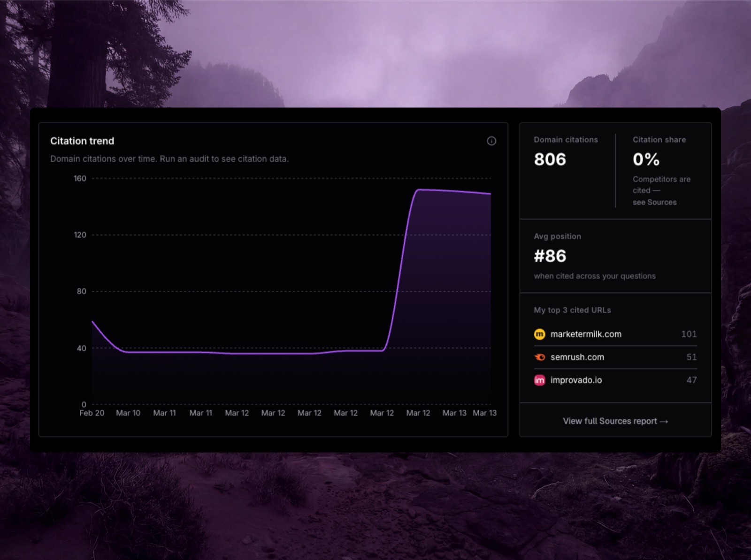Click the #86 average position value
This screenshot has width=751, height=560.
550,256
